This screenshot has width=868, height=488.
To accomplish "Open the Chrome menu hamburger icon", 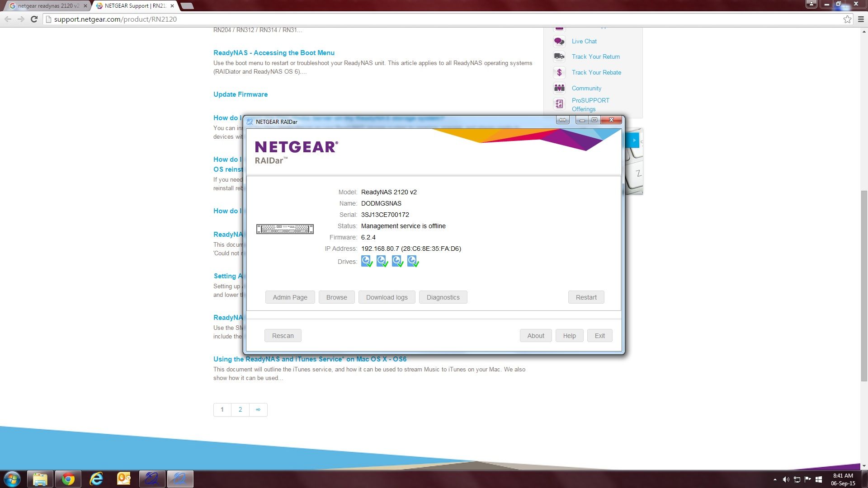I will click(x=861, y=19).
